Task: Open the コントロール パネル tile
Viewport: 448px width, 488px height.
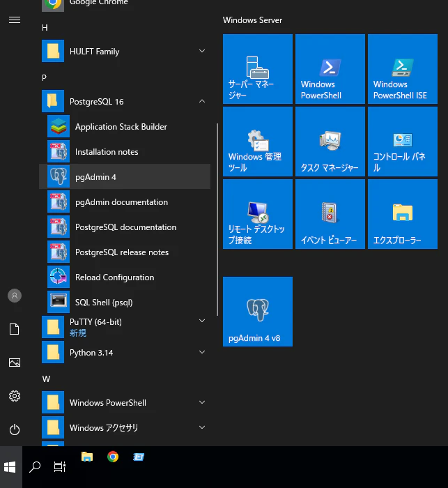Action: (403, 142)
